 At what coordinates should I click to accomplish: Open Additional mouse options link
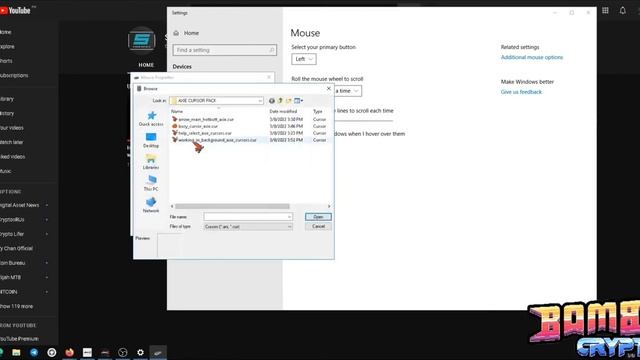tap(532, 57)
